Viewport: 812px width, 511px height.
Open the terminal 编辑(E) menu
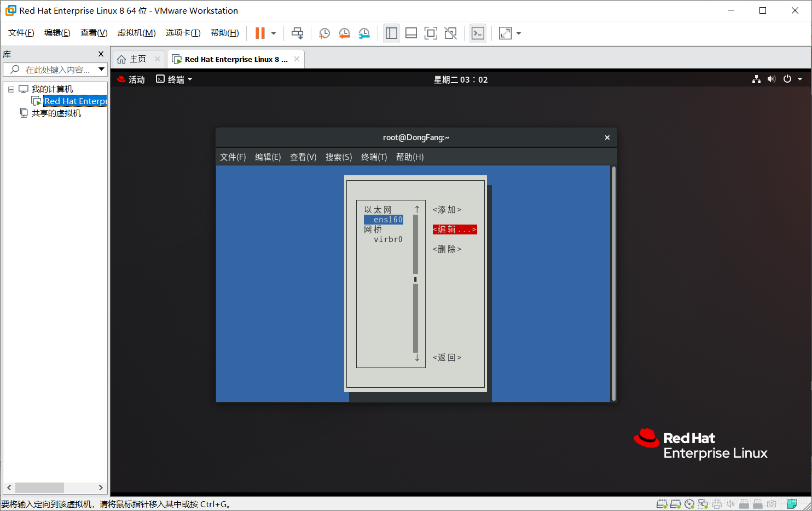(x=268, y=157)
